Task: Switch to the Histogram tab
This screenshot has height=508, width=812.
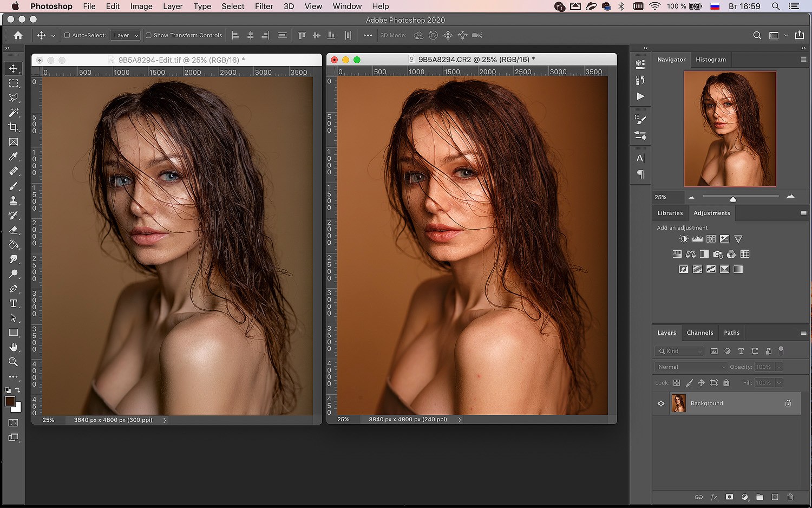Action: [711, 60]
